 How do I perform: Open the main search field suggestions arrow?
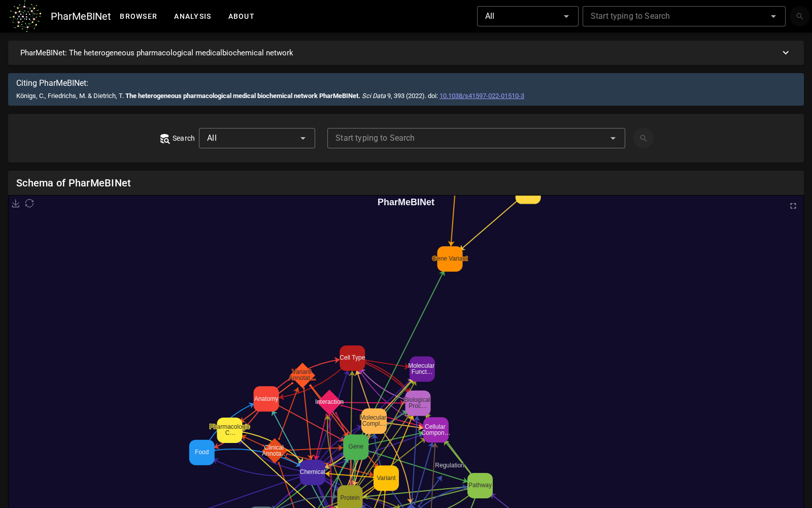613,138
